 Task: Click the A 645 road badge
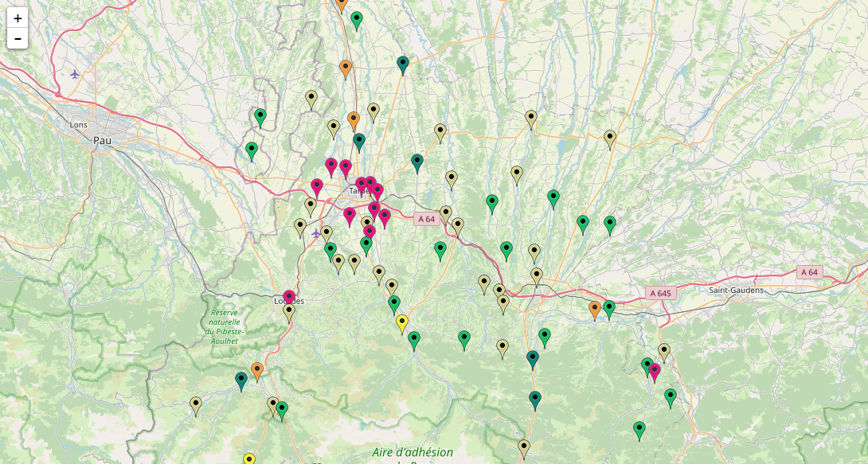click(x=660, y=293)
